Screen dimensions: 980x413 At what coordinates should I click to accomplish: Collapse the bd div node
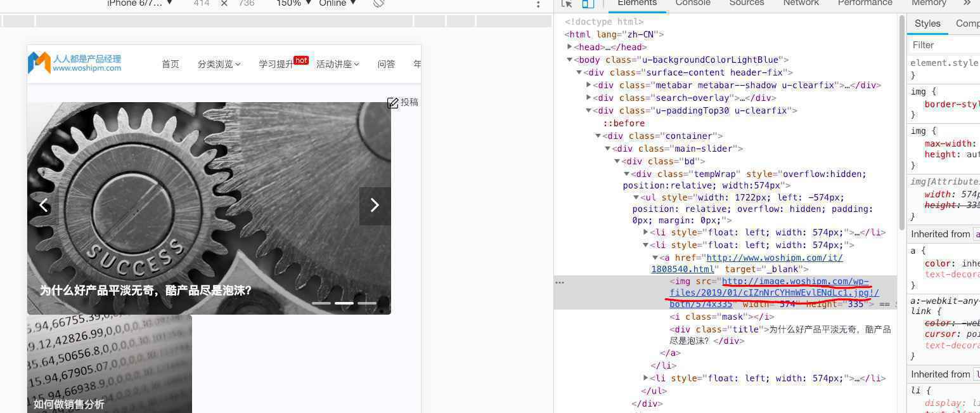[x=617, y=161]
